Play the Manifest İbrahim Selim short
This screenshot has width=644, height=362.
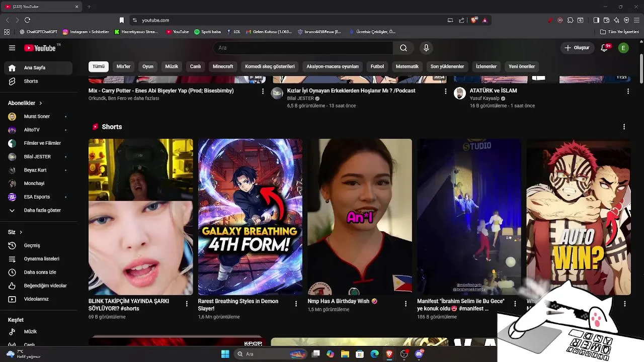click(x=469, y=217)
